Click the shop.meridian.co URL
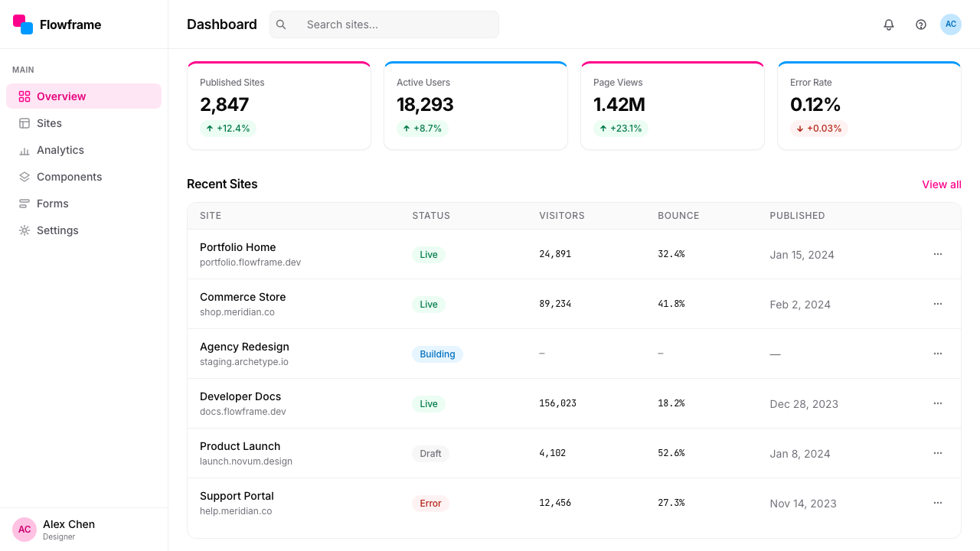 [237, 312]
